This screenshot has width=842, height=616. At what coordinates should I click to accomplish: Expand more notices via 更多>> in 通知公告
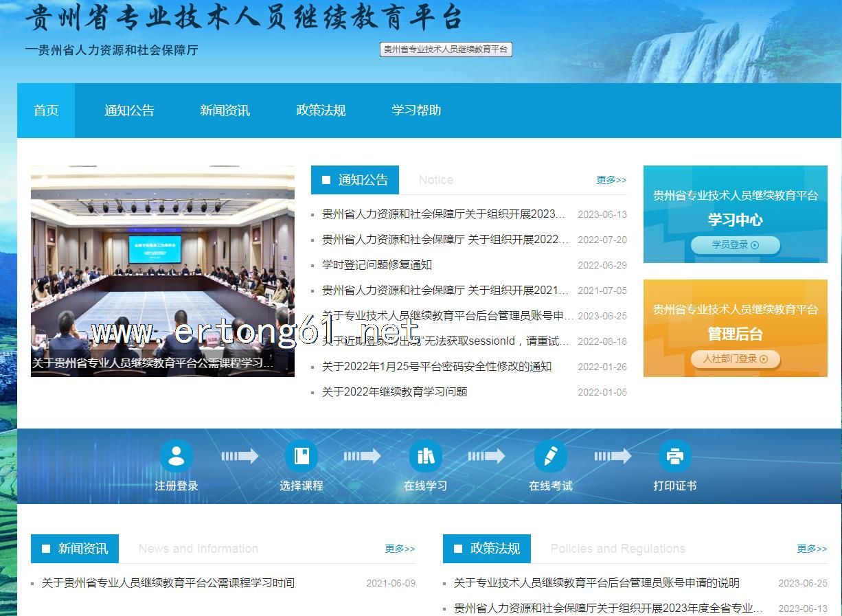click(x=611, y=180)
